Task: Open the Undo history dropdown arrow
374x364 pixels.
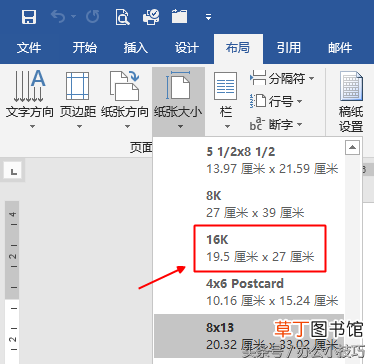Action: [x=73, y=17]
